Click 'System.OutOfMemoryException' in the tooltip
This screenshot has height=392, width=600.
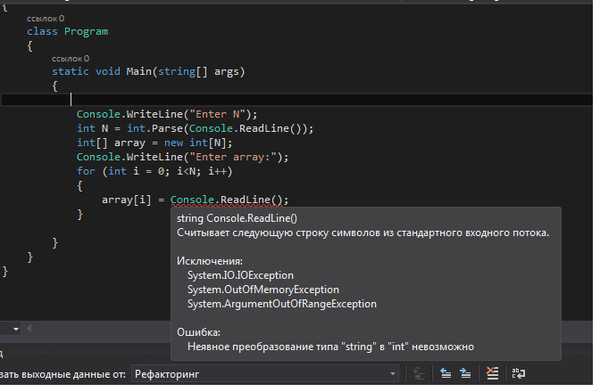pos(263,290)
